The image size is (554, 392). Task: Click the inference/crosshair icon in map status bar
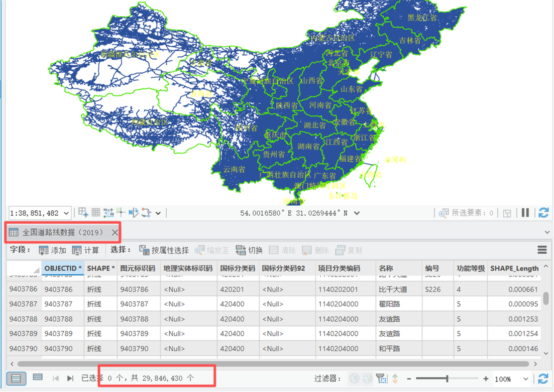(x=121, y=212)
